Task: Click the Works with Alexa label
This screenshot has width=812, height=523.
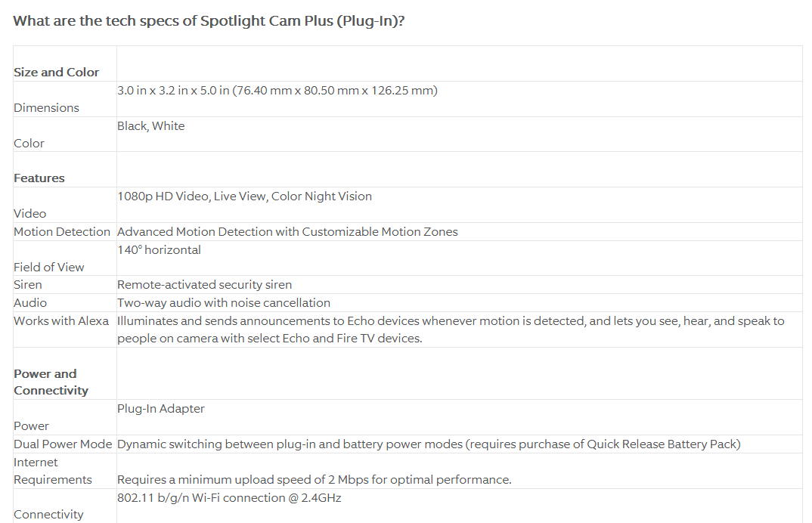Action: 61,321
